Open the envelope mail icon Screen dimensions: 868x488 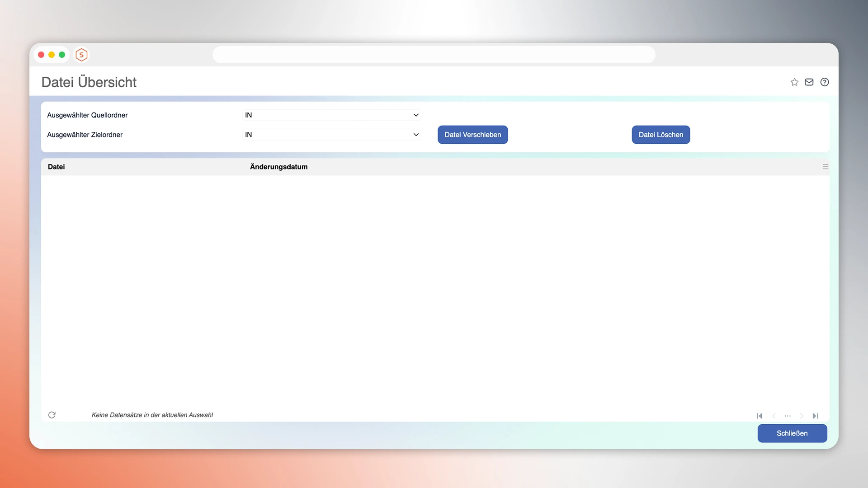click(809, 82)
